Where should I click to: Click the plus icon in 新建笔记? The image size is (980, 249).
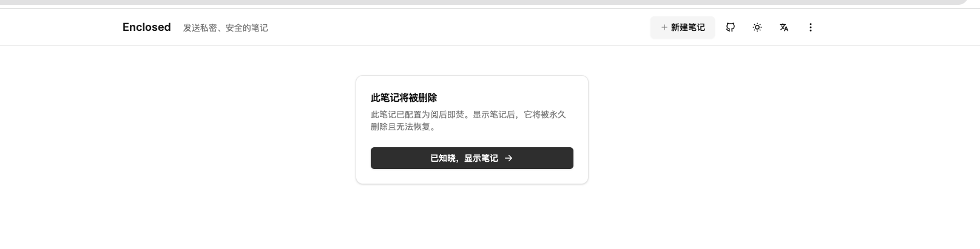[664, 27]
